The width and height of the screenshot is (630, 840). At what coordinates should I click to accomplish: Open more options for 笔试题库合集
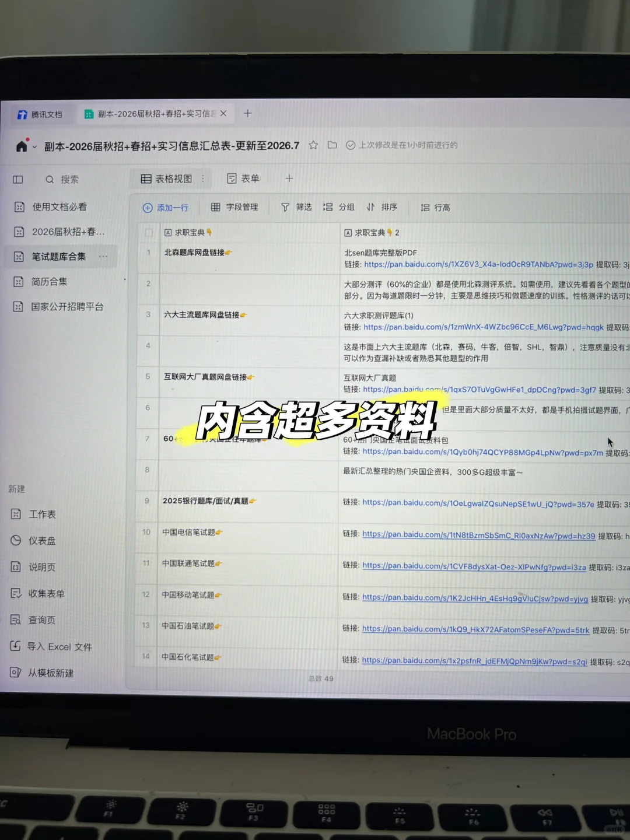pos(103,257)
